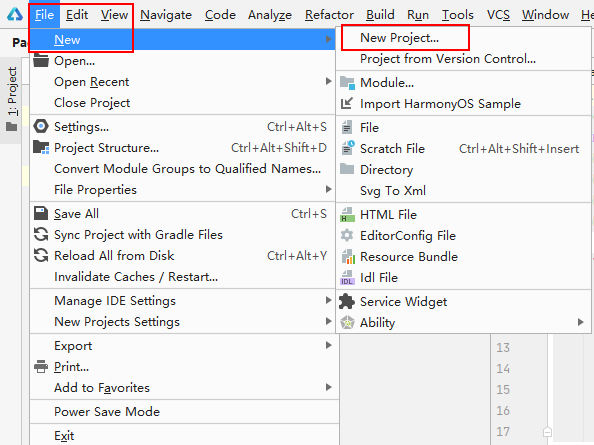Click the Save All floppy disk icon

point(41,214)
